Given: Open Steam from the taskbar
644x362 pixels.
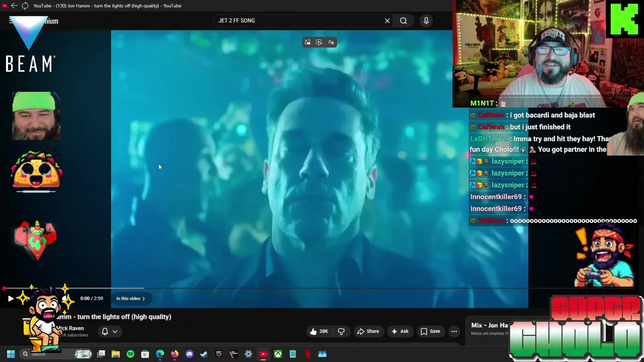Looking at the screenshot, I should click(204, 354).
